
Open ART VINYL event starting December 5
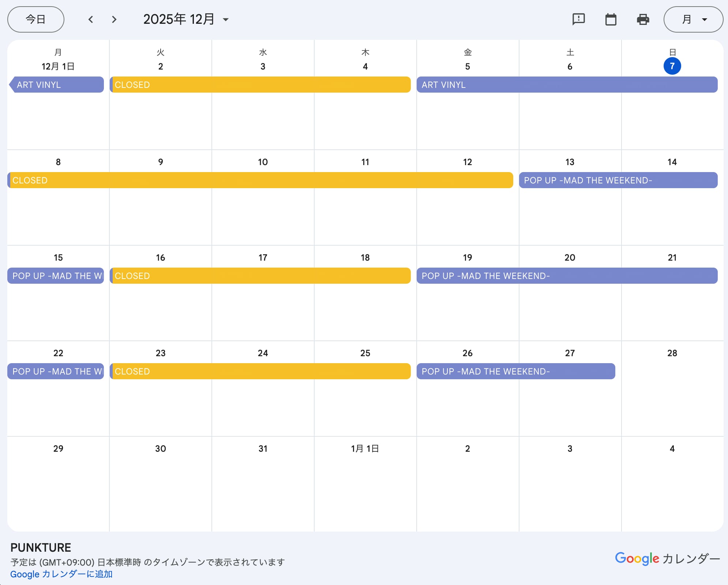coord(567,85)
